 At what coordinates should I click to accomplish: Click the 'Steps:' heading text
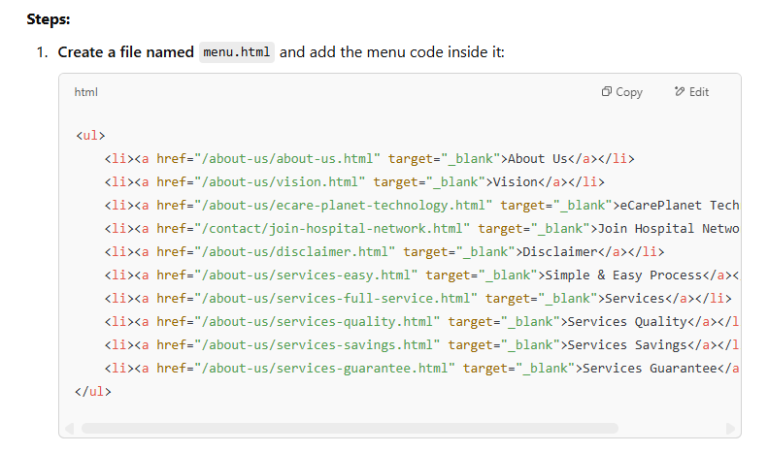click(x=48, y=19)
